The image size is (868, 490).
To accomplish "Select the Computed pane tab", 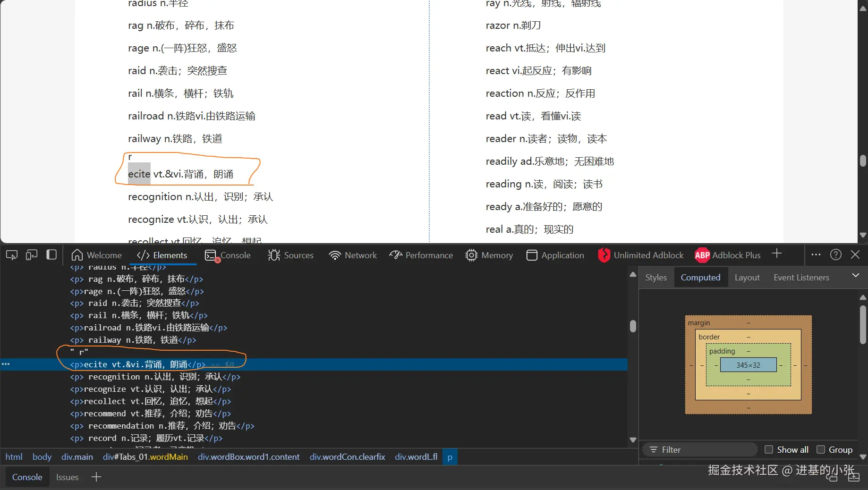I will click(x=700, y=278).
